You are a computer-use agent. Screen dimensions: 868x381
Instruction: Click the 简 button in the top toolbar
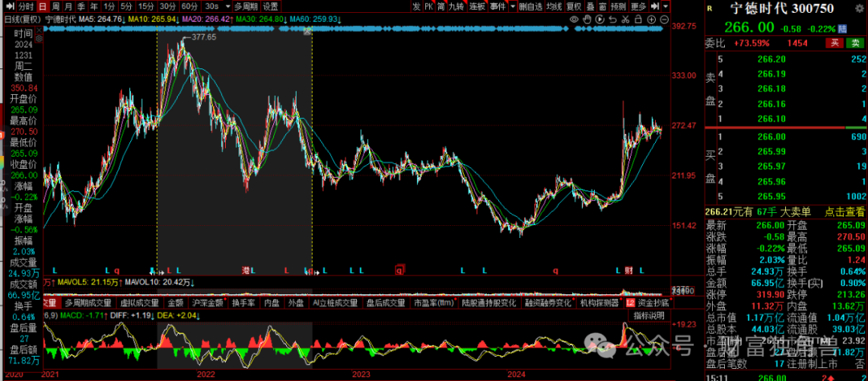pos(441,6)
